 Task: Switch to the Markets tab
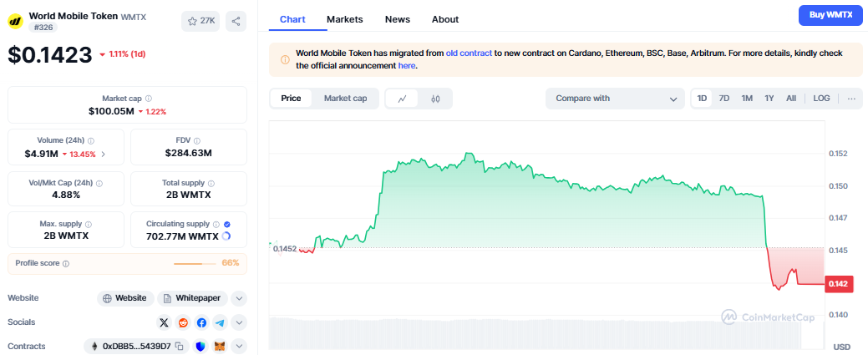point(345,19)
